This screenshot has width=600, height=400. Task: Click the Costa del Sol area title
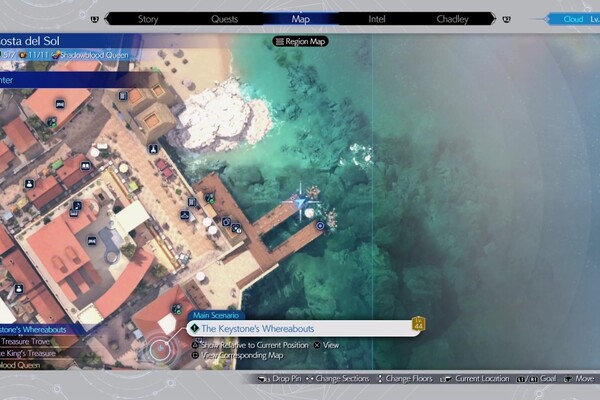pos(30,41)
